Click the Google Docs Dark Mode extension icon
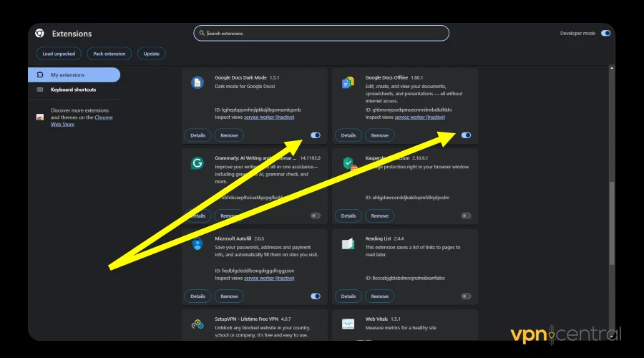The image size is (644, 358). [197, 82]
